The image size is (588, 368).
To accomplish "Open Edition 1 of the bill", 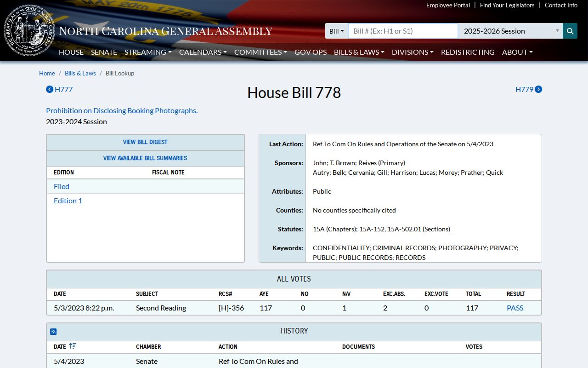I will point(68,201).
